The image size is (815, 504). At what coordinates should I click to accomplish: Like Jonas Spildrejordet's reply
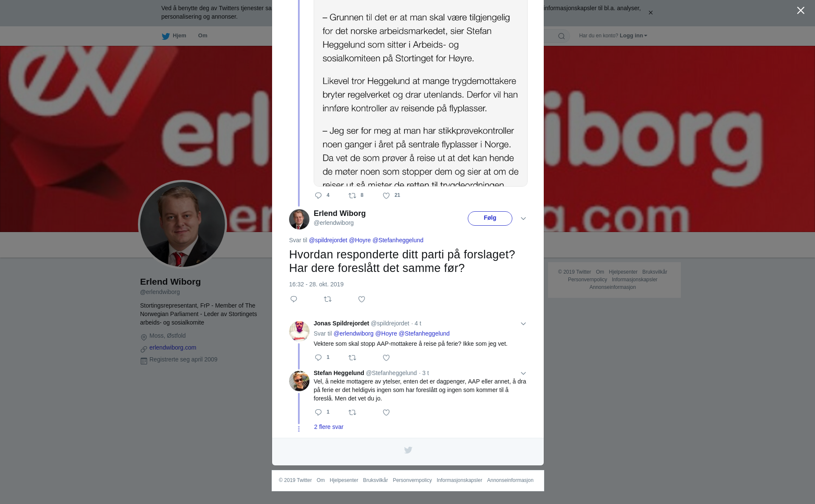(x=386, y=358)
